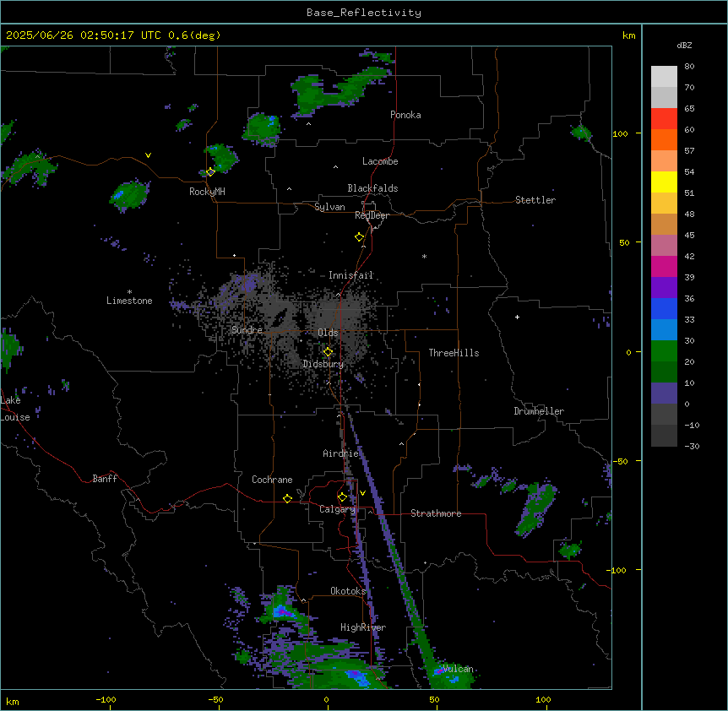Viewport: 728px width, 711px height.
Task: Click the Sylvan label on map
Action: coord(329,207)
